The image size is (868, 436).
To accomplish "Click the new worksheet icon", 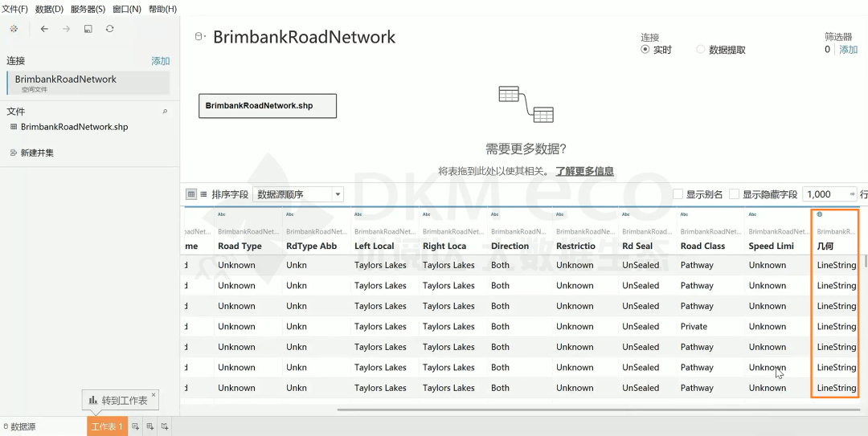I will [x=136, y=426].
